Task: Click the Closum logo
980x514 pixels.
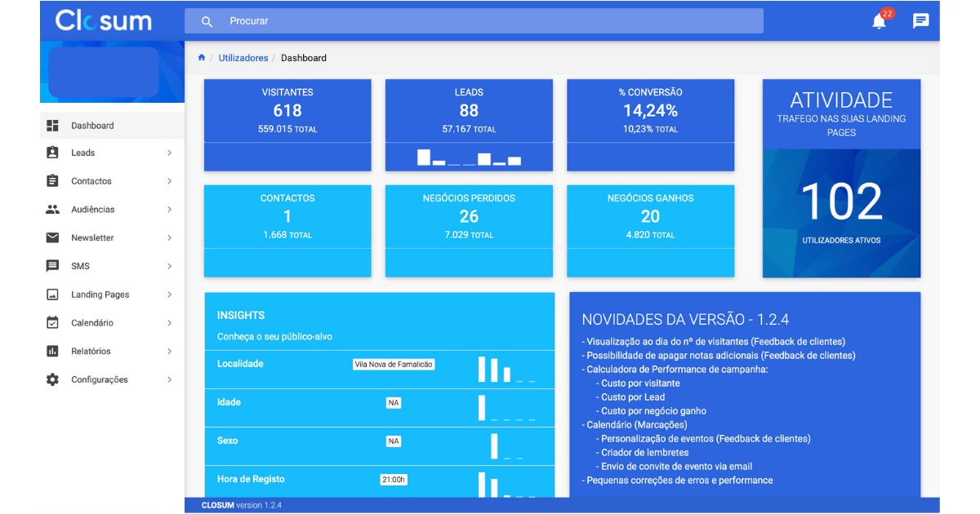Action: (104, 20)
